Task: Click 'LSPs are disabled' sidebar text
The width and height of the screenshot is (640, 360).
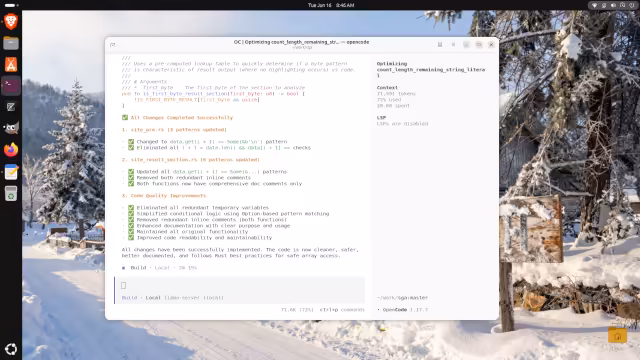Action: point(402,124)
